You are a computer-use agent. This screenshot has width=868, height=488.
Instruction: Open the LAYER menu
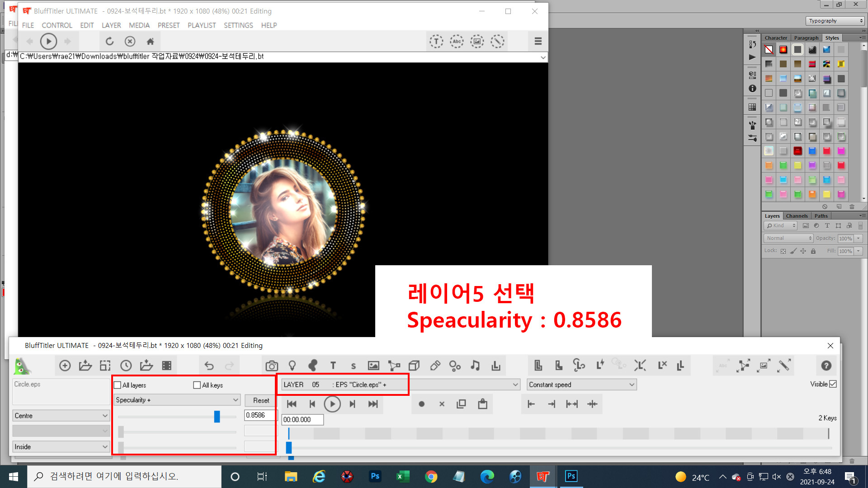coord(111,25)
